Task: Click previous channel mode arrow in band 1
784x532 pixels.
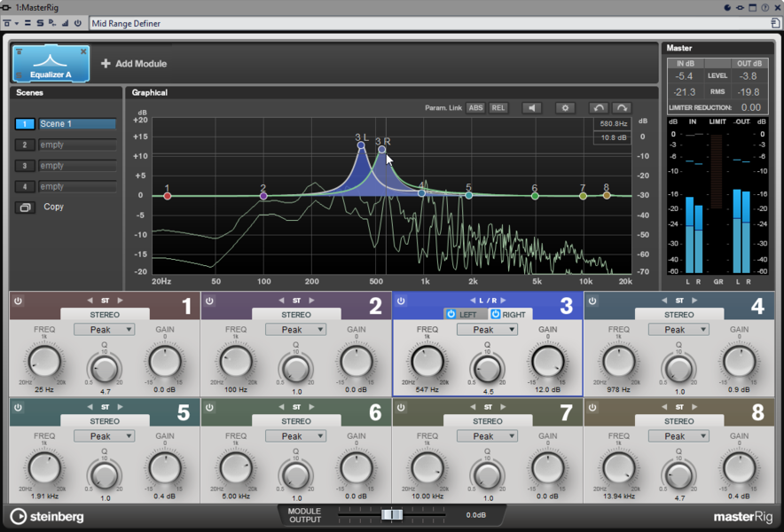Action: tap(90, 301)
